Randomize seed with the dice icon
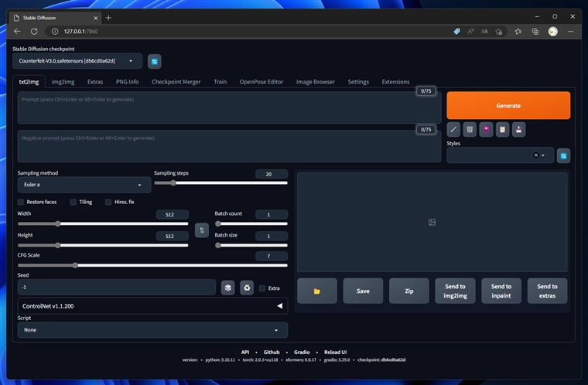The image size is (588, 385). click(227, 288)
